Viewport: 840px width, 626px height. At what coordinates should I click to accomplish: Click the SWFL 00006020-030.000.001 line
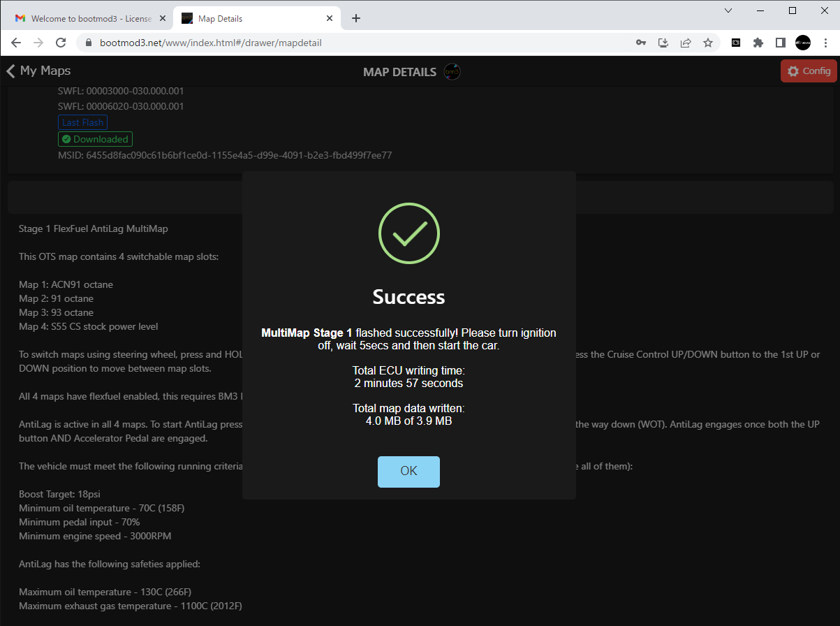[121, 106]
